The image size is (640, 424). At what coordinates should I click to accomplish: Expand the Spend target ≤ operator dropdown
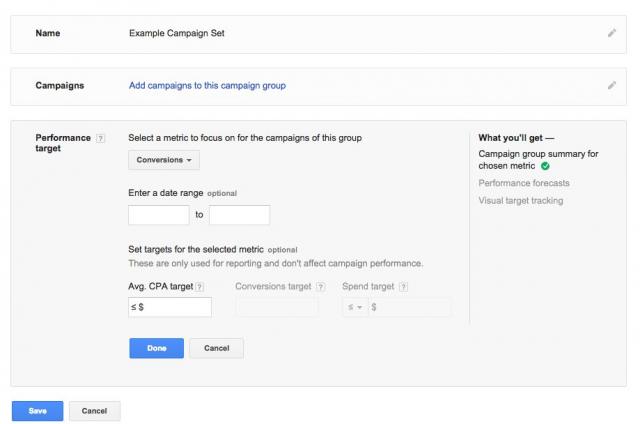click(x=354, y=308)
